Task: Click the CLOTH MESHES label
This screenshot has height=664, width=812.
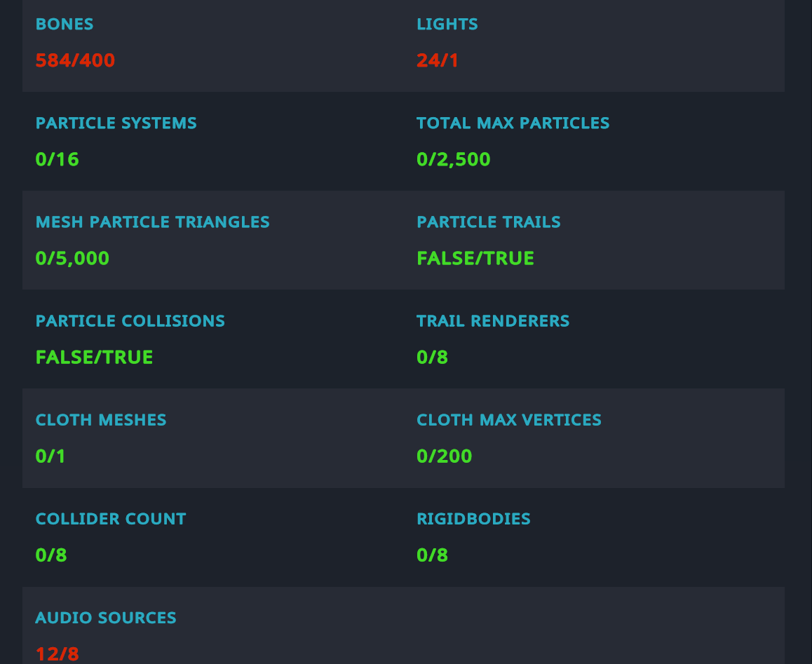Action: pyautogui.click(x=101, y=419)
